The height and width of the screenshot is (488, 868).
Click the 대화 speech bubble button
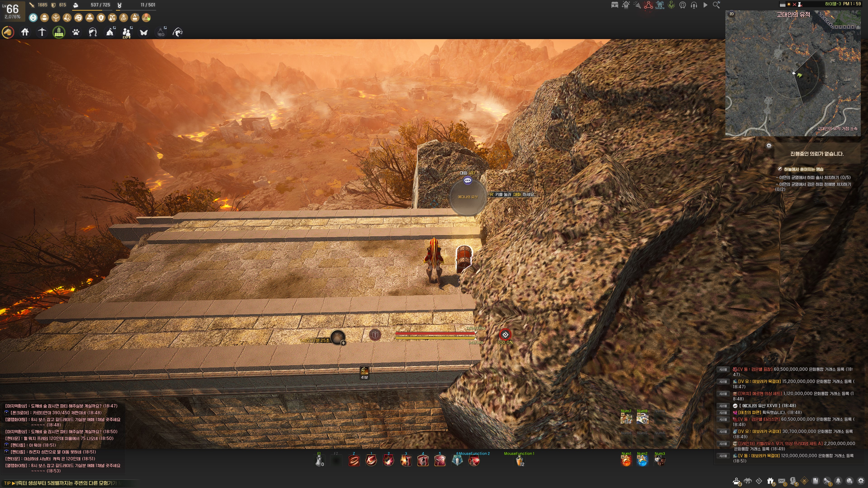click(x=468, y=181)
